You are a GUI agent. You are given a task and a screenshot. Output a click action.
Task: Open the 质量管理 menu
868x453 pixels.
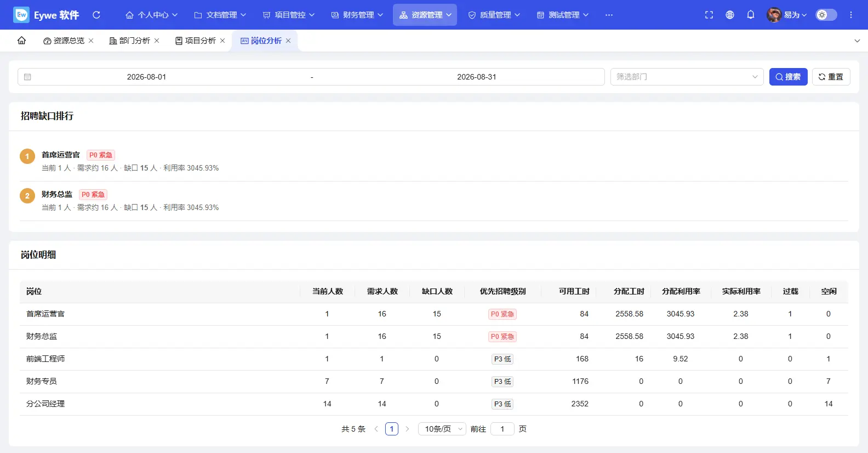click(494, 15)
